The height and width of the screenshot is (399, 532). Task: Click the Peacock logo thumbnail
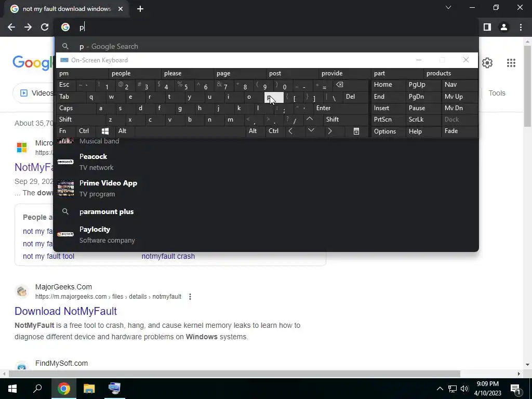click(x=65, y=162)
